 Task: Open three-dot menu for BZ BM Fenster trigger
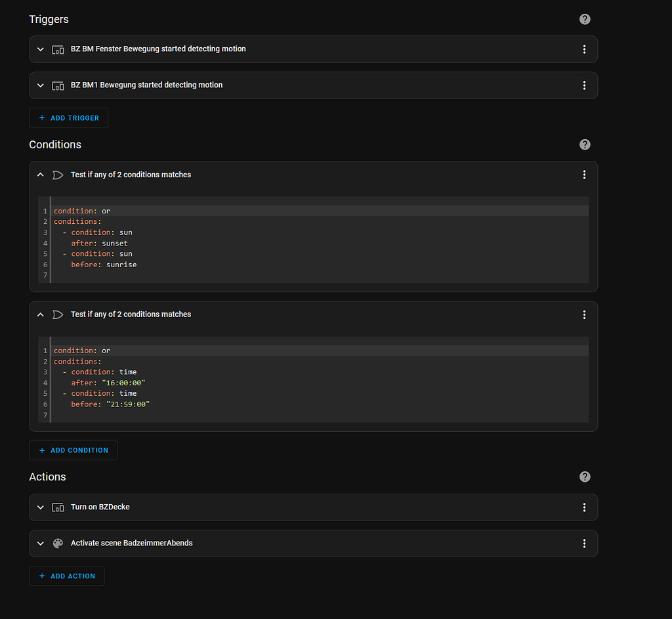[x=584, y=49]
